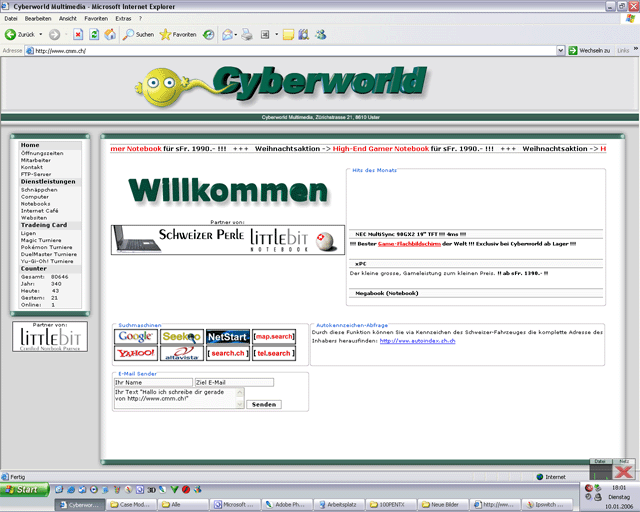
Task: Open the Favoriten menu in menu bar
Action: 96,18
